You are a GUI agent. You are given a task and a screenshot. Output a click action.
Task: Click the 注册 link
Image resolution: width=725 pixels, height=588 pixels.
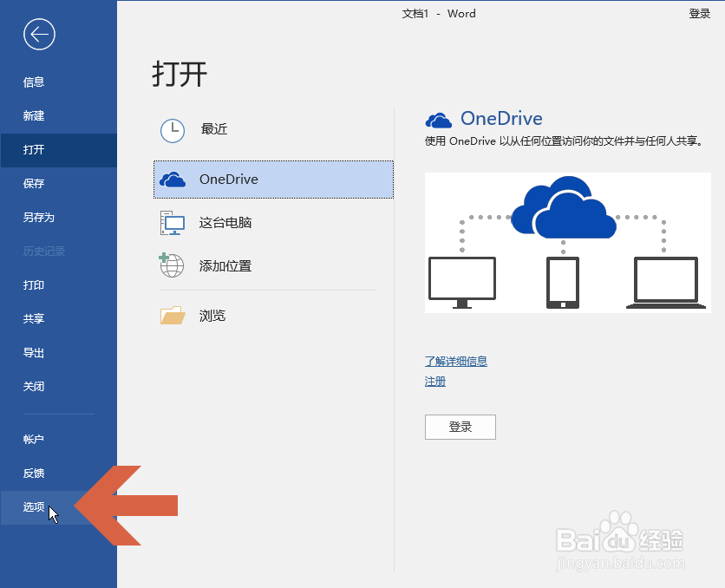coord(435,382)
